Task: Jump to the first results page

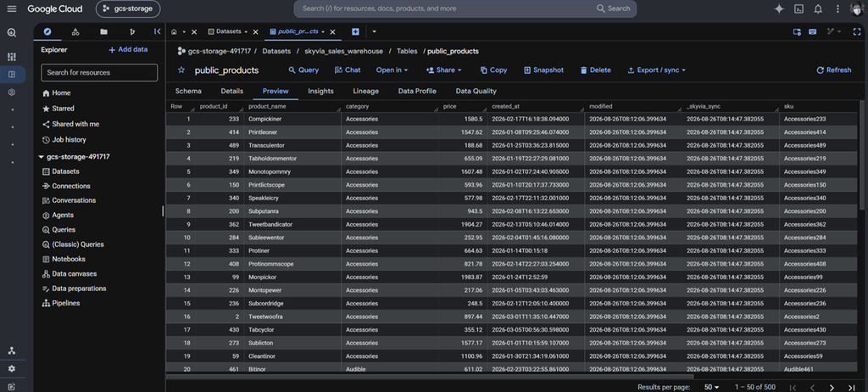Action: click(x=793, y=387)
